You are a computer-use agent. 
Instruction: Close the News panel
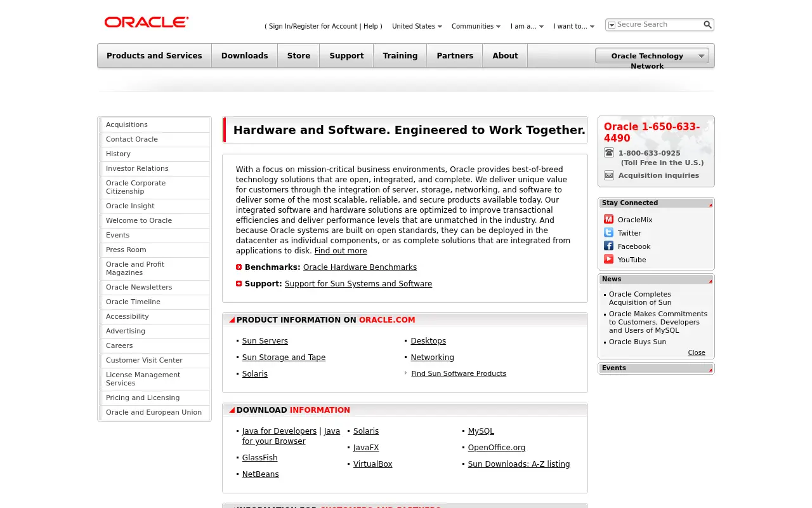point(697,353)
